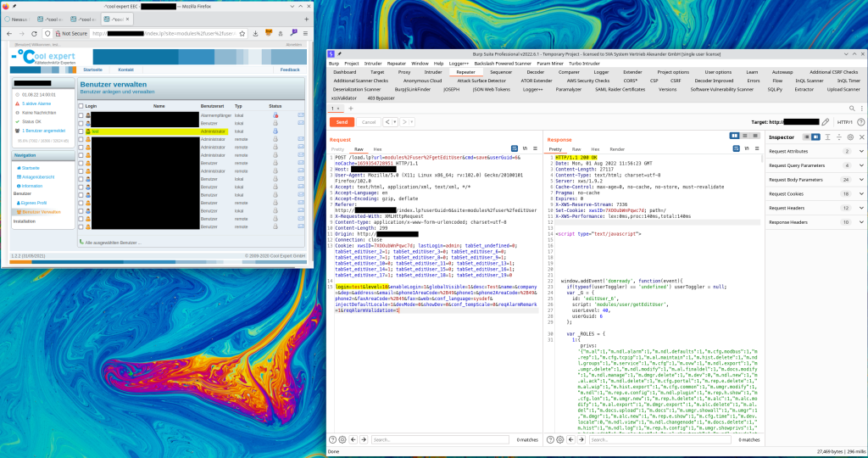868x458 pixels.
Task: Click the shield tracking protection icon
Action: tap(47, 33)
